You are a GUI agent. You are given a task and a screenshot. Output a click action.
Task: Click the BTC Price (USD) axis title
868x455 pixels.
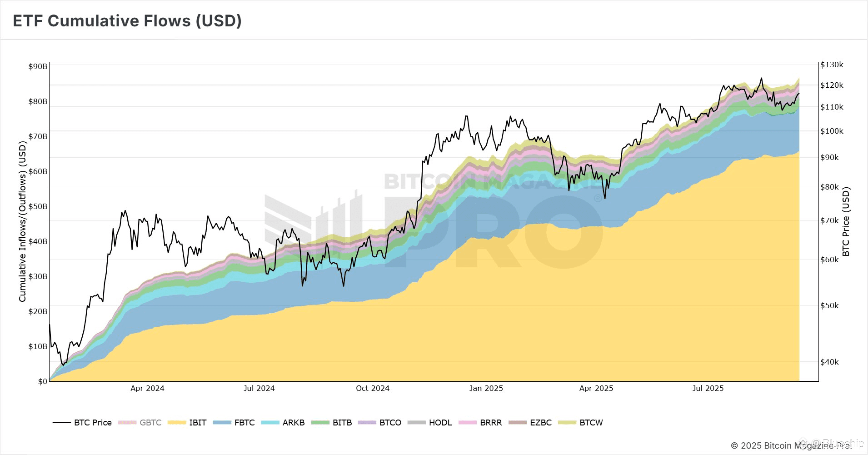tap(846, 222)
